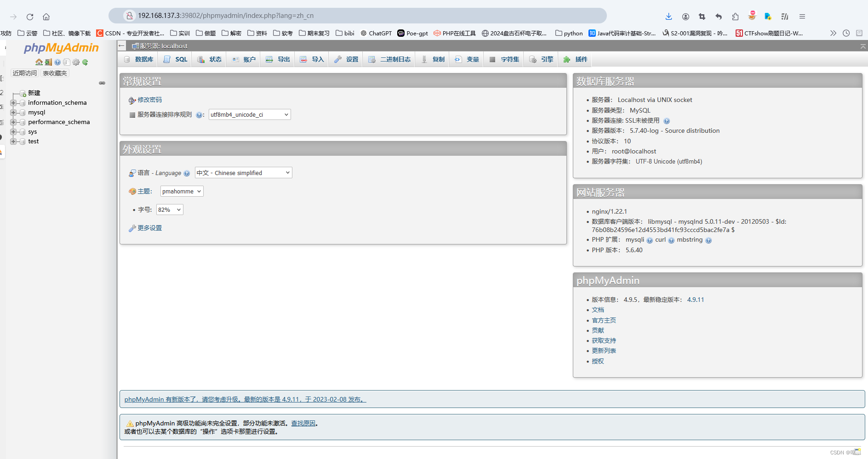This screenshot has height=459, width=868.
Task: Open the 复制 tab
Action: [432, 59]
